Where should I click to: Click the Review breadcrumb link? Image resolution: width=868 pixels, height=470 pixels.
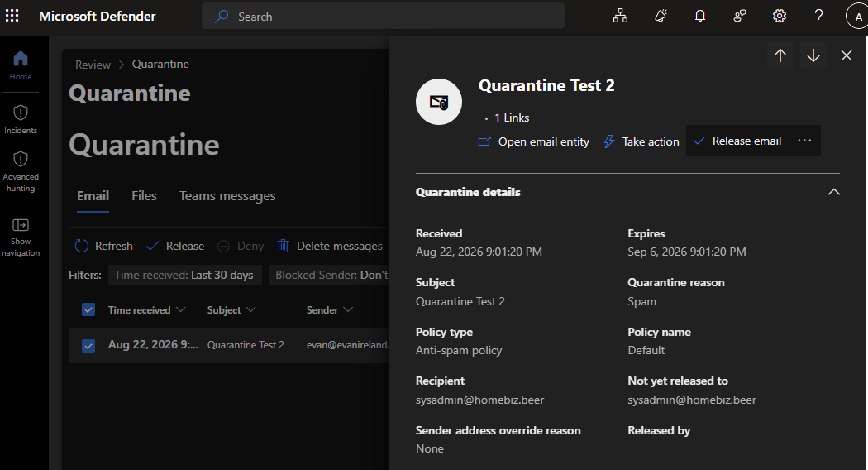click(x=93, y=65)
